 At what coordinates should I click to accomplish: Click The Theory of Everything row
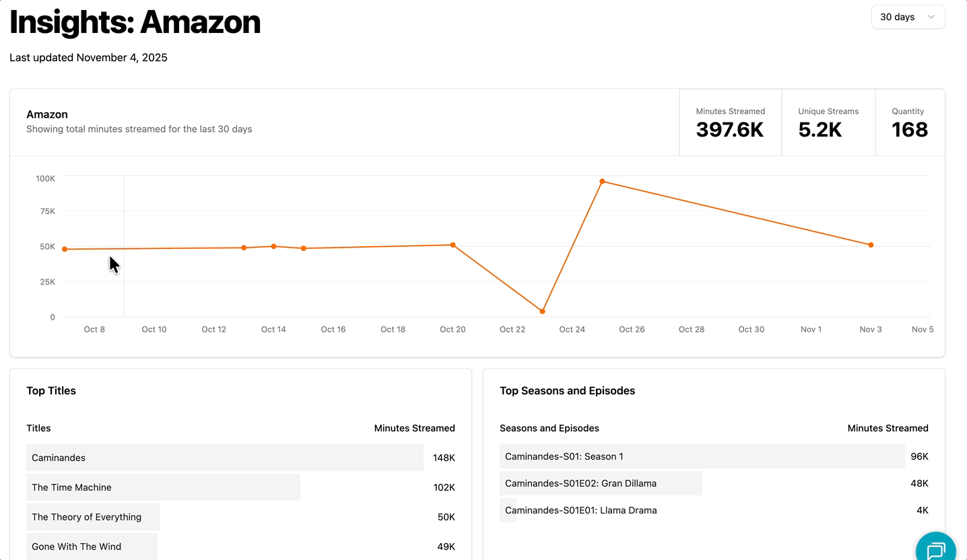[93, 516]
